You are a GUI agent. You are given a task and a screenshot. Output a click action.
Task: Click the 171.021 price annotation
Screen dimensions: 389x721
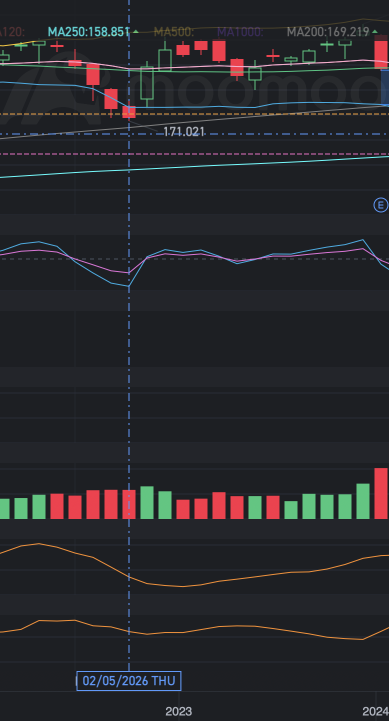[x=183, y=132]
